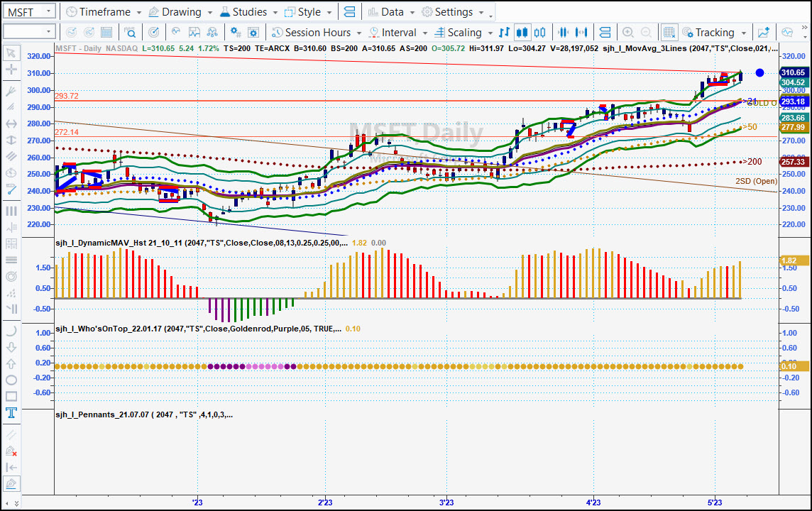Zoom out using the magnifier minus icon
This screenshot has height=511, width=812.
pyautogui.click(x=646, y=33)
